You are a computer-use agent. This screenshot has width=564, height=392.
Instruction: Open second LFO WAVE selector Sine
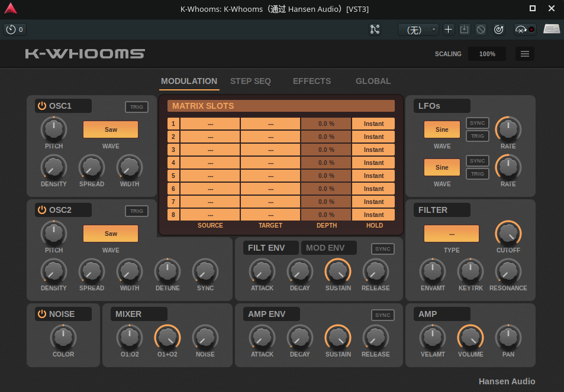coord(441,167)
